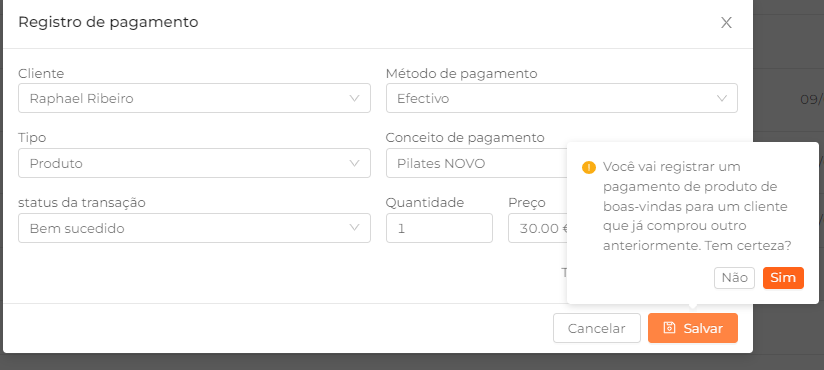Click the confirmation popover warning text
The width and height of the screenshot is (824, 370).
coord(697,207)
